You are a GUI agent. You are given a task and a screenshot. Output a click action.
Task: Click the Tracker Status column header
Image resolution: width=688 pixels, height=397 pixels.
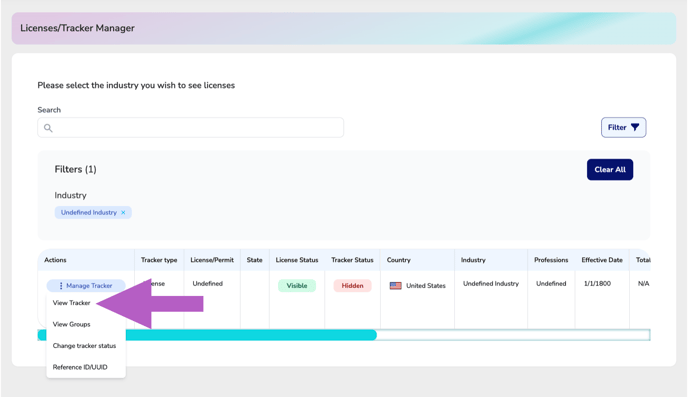tap(352, 260)
